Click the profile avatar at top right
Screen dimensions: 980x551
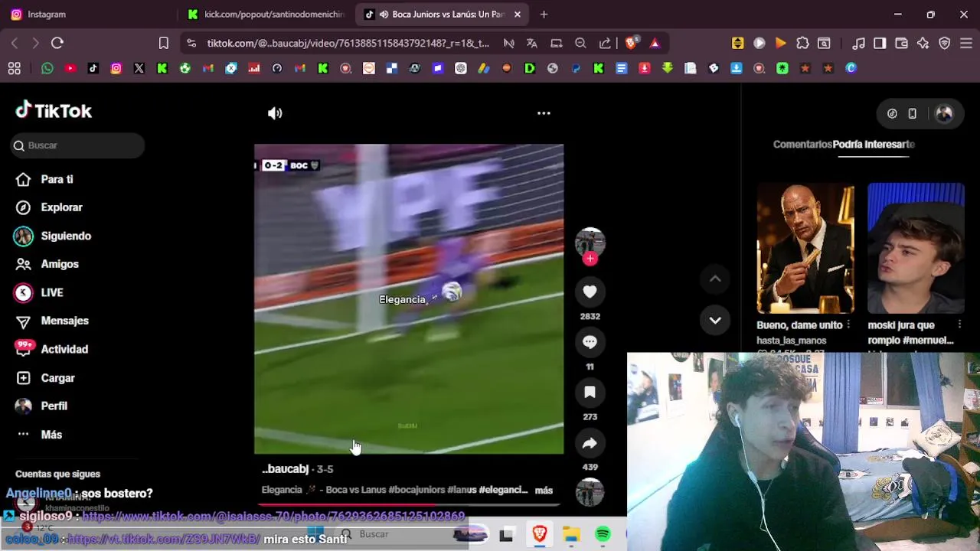click(944, 113)
